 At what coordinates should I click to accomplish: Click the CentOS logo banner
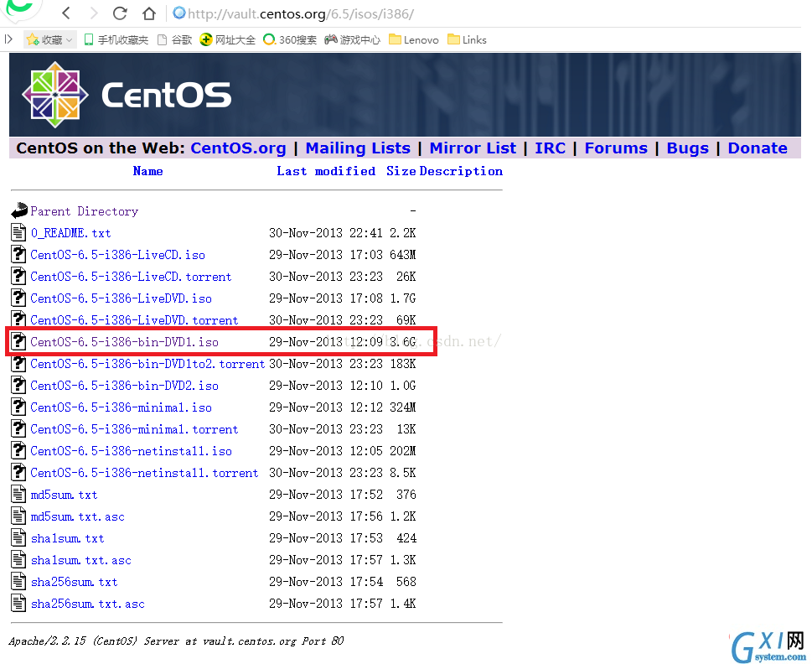(x=405, y=95)
